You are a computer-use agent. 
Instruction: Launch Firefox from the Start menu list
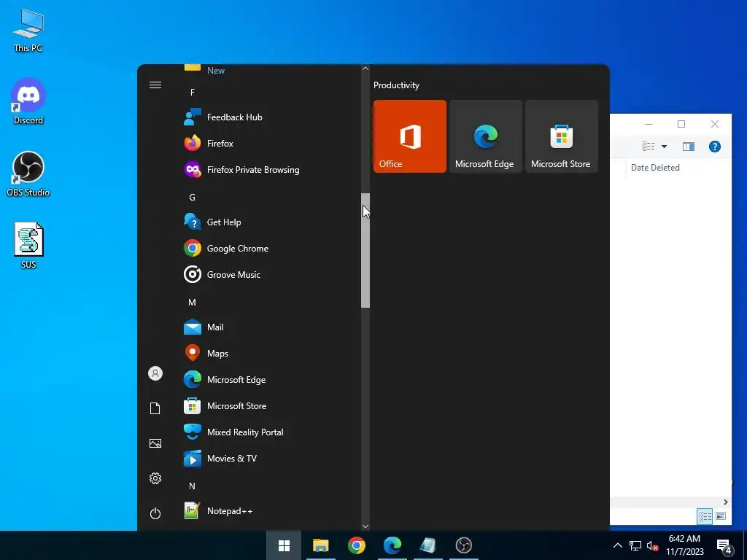269,144
